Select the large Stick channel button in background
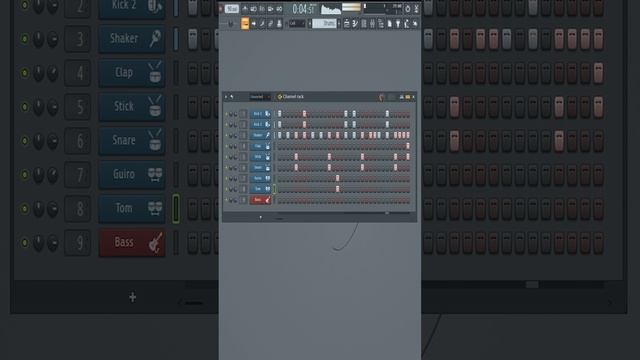The height and width of the screenshot is (360, 640). pos(132,107)
